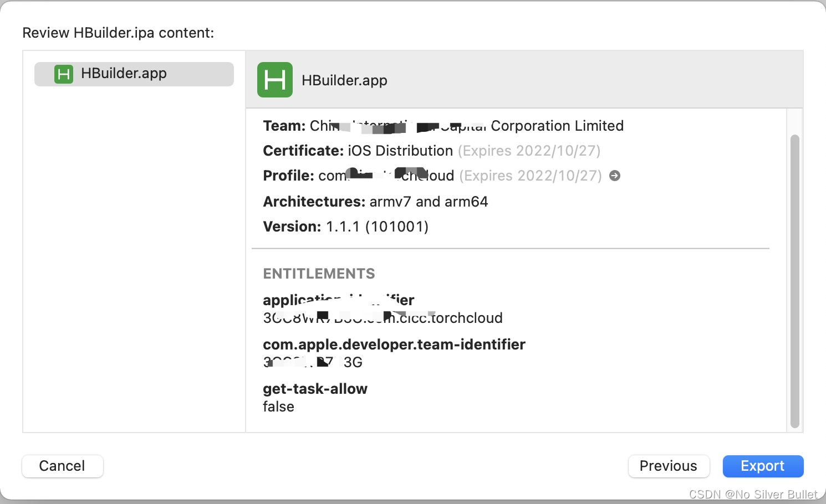The image size is (826, 504).
Task: Cancel the IPA review dialog
Action: (x=62, y=466)
